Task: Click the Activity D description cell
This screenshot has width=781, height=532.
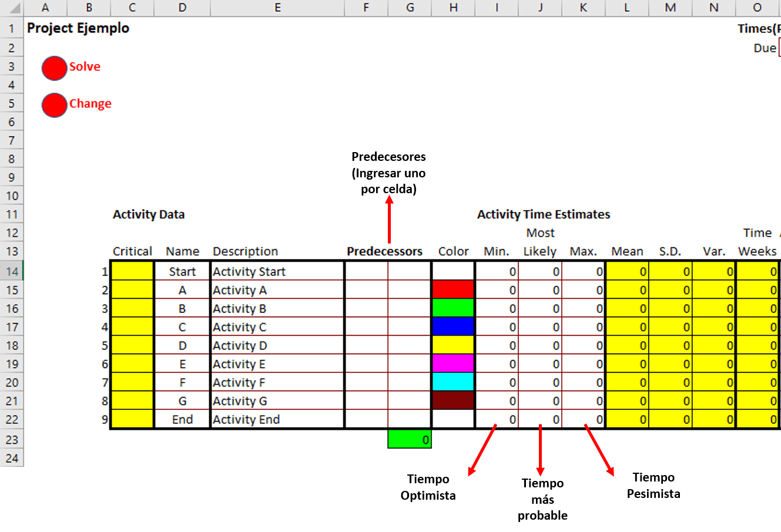Action: click(277, 345)
